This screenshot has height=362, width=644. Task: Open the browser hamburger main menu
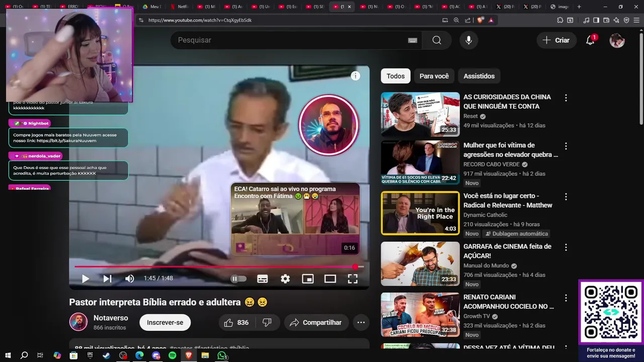point(637,20)
